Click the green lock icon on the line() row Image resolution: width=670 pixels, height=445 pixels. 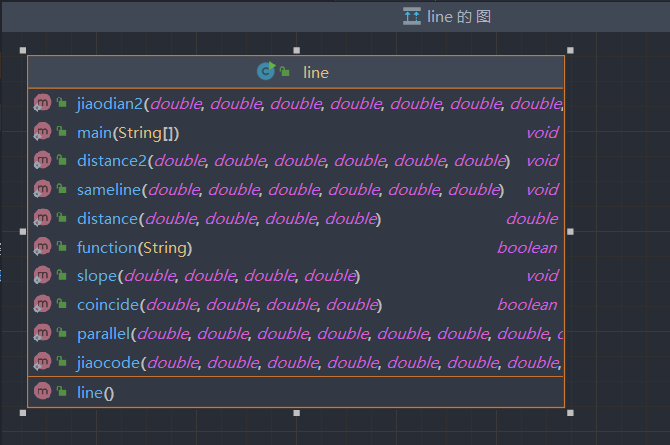tap(62, 391)
